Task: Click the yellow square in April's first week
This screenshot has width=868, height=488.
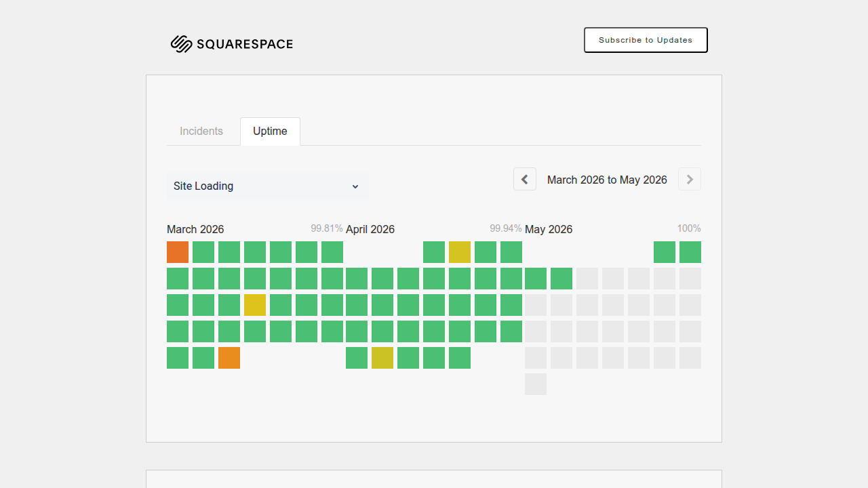Action: 460,252
